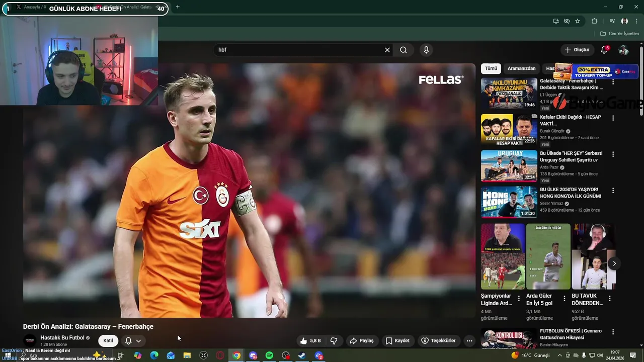Open the 'Şampiyonlar Liginde Ard...' short
Viewport: 644px width, 362px height.
503,256
